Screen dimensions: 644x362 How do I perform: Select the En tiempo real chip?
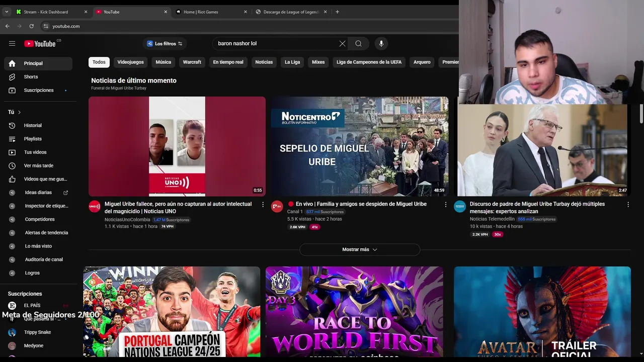pyautogui.click(x=228, y=62)
